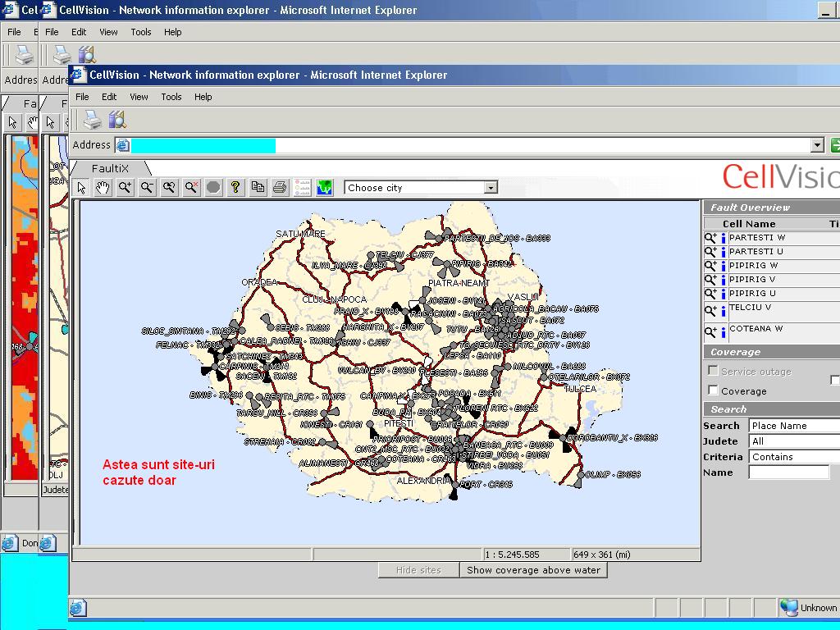This screenshot has height=630, width=840.
Task: Click the Unknown zone in status bar
Action: pos(810,608)
